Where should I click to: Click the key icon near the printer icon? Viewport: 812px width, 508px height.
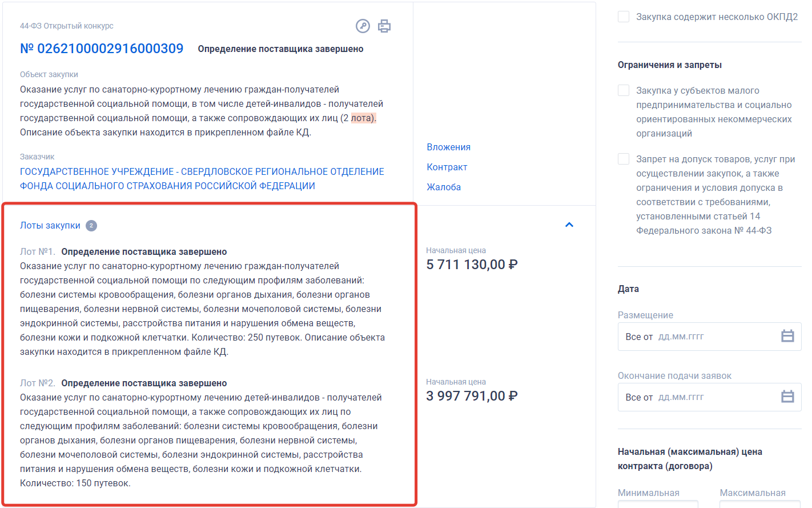pyautogui.click(x=363, y=26)
